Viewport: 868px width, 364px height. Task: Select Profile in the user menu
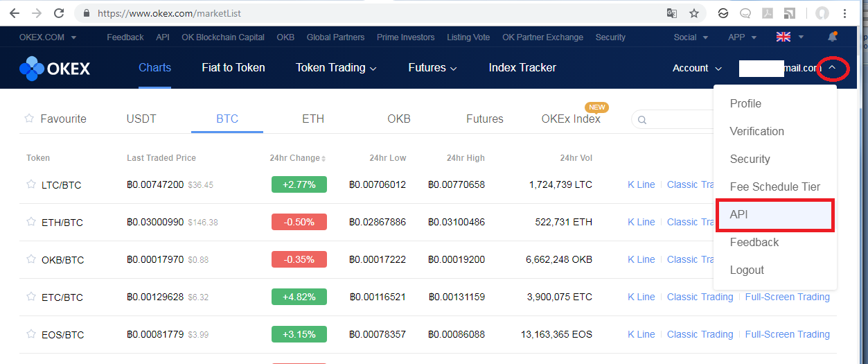point(775,103)
